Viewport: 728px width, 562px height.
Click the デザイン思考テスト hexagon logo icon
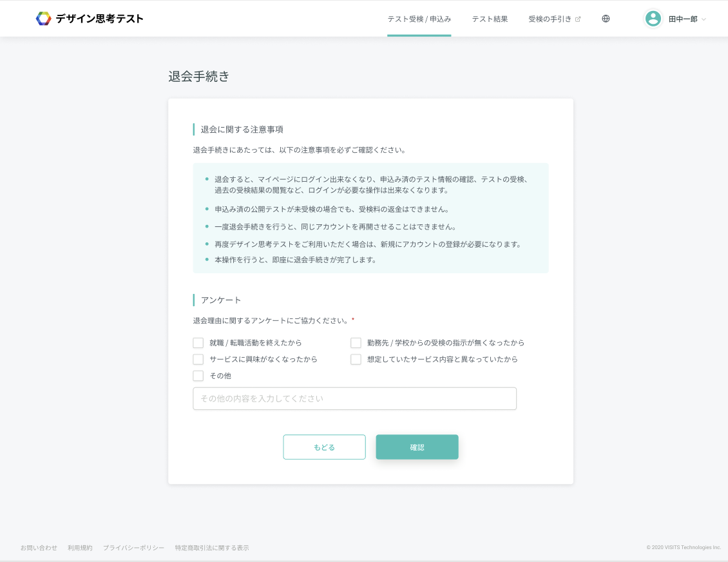tap(43, 19)
